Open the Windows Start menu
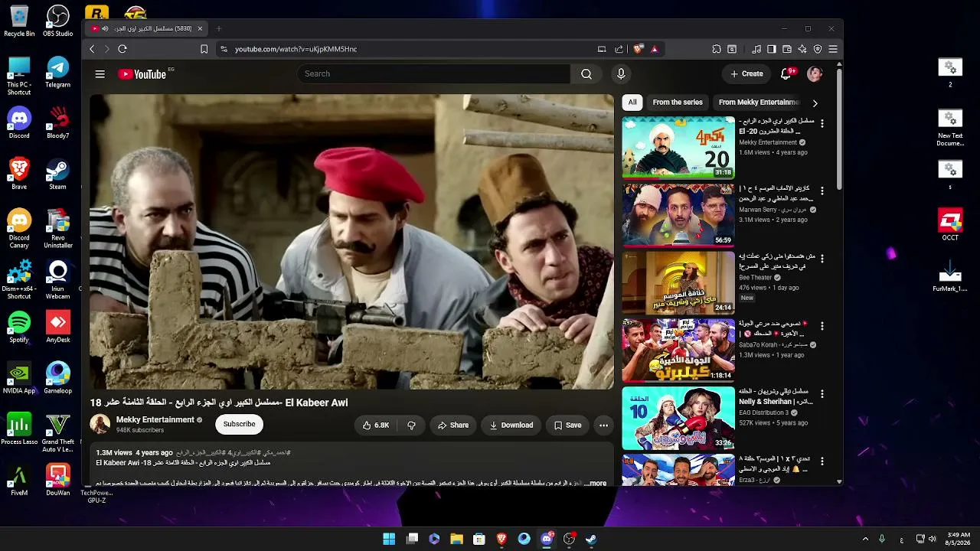This screenshot has height=551, width=980. point(389,539)
